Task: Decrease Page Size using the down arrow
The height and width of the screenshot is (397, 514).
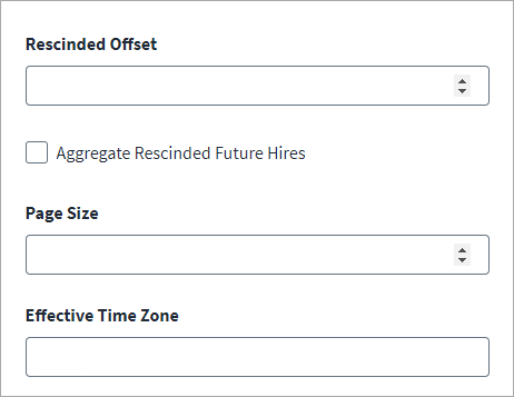Action: [x=462, y=260]
